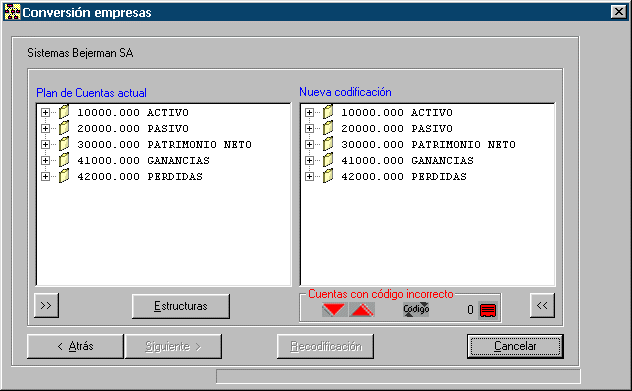Select 41000.000 GANANCIAS text in Nueva codificación
The image size is (632, 391).
point(407,160)
